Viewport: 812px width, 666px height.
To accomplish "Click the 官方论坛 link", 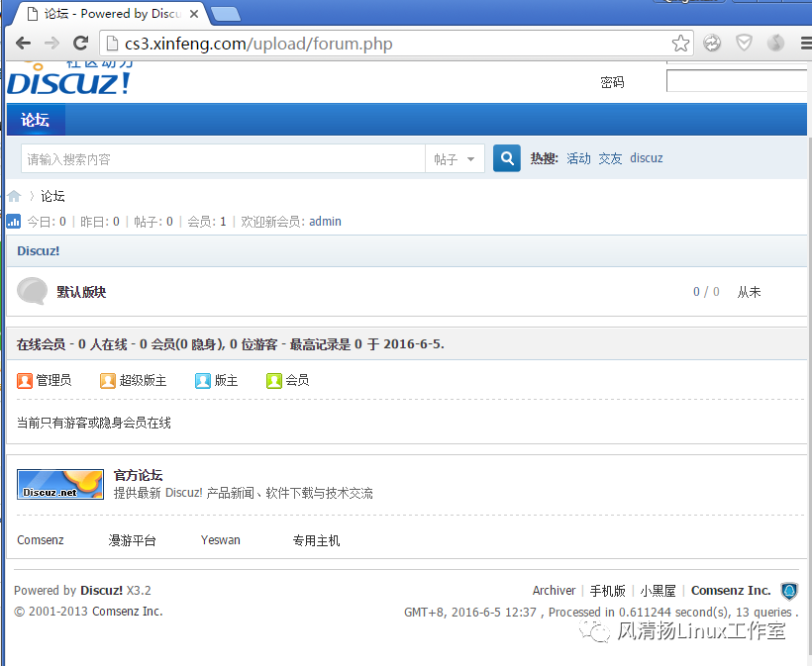I will (x=139, y=475).
